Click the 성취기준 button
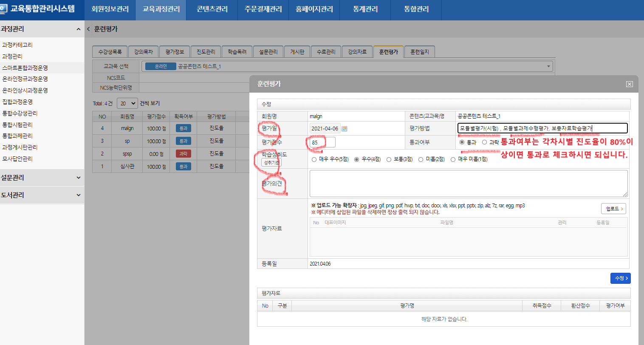644x345 pixels. pos(271,163)
